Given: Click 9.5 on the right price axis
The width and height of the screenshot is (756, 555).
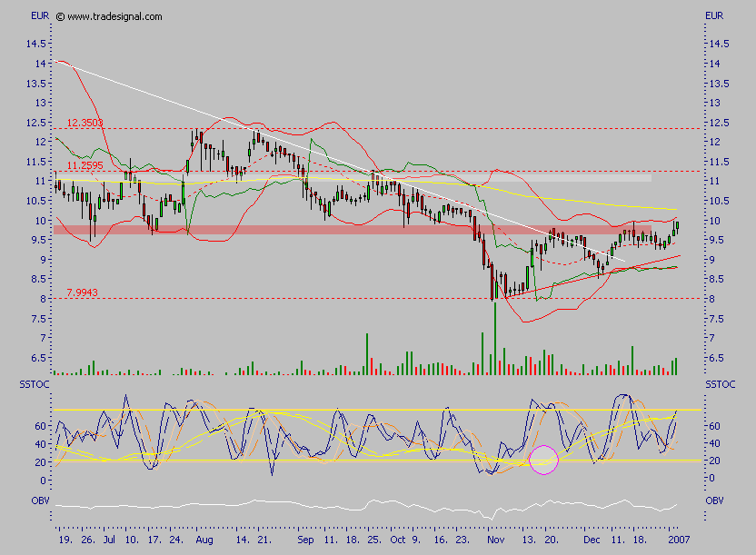Looking at the screenshot, I should pos(716,240).
